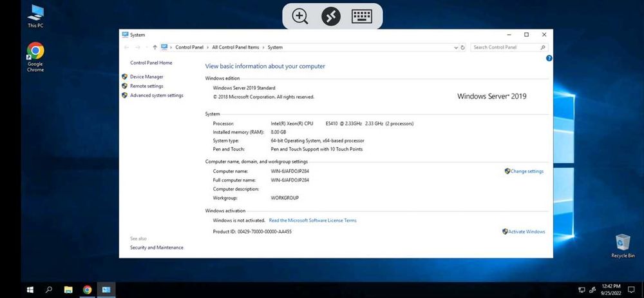This screenshot has width=644, height=298.
Task: Open Security and Maintenance link
Action: [x=156, y=248]
